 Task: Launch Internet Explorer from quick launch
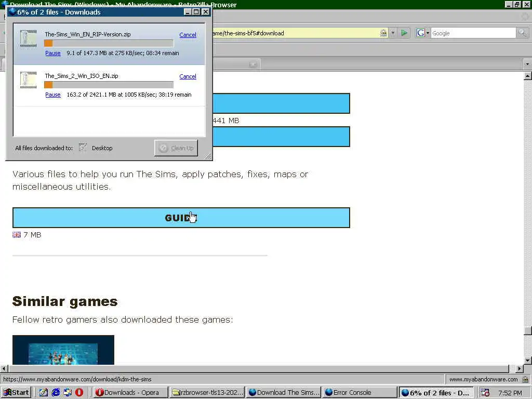click(56, 393)
